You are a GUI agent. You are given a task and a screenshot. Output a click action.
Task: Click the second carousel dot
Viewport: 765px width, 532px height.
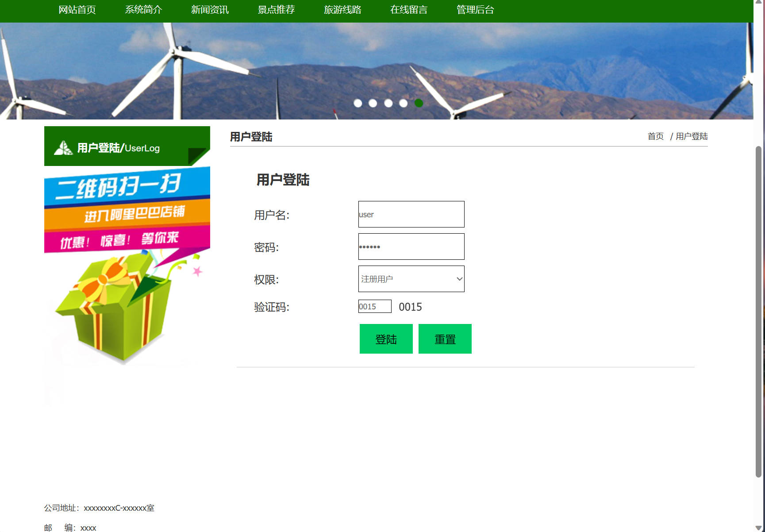point(373,103)
